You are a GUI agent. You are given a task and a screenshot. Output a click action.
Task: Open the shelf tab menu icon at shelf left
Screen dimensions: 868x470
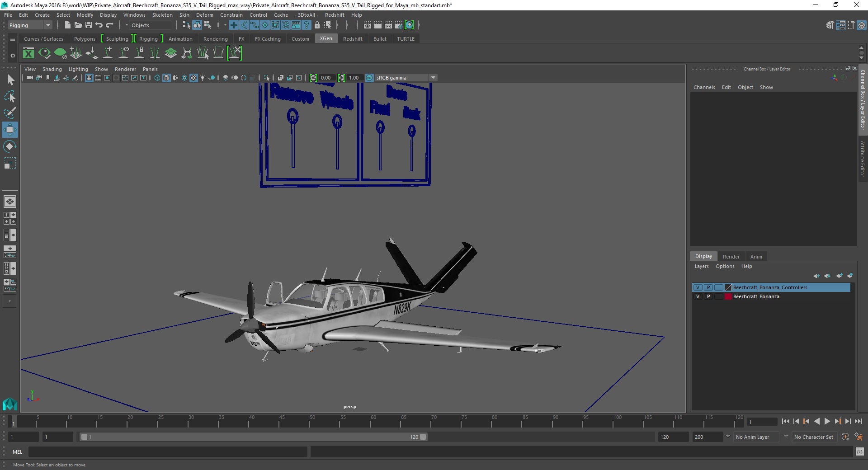pos(13,39)
